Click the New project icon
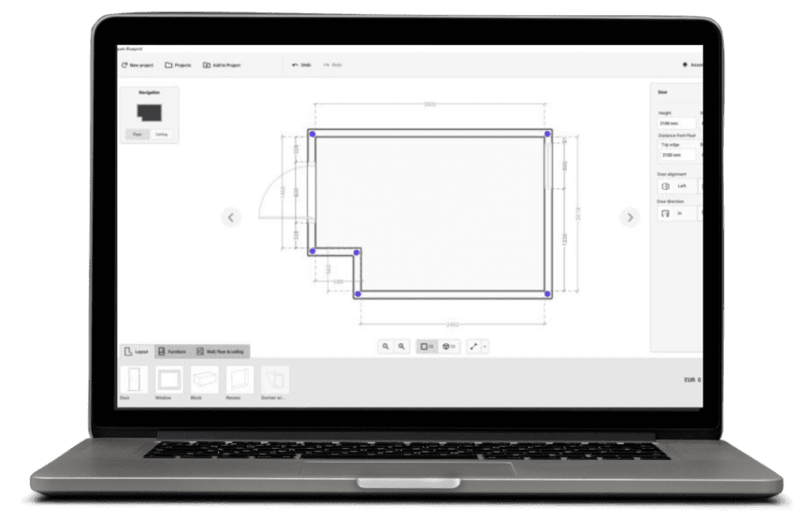Screen dimensions: 812x518 pos(124,65)
